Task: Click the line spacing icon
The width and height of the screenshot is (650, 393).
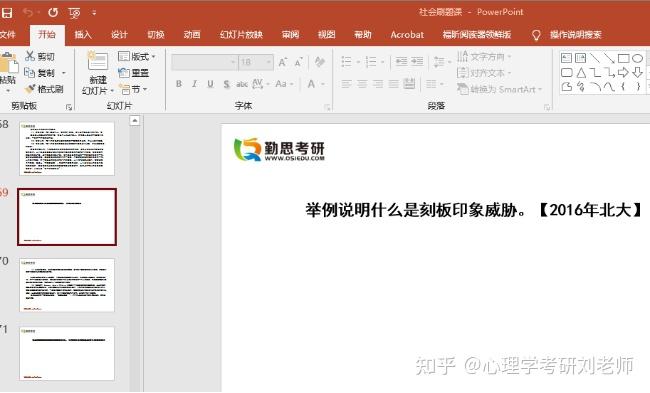Action: (439, 62)
